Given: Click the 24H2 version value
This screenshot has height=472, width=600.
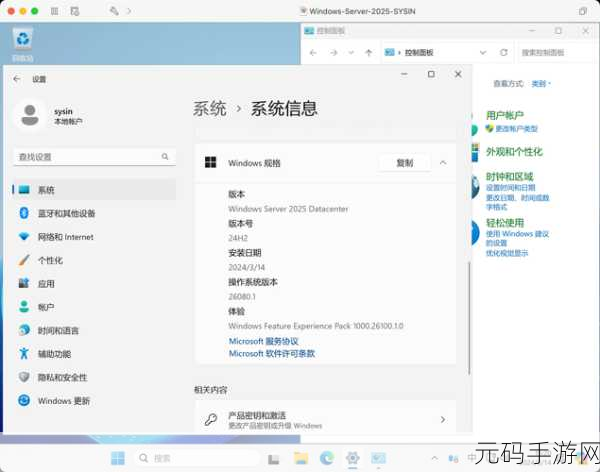Looking at the screenshot, I should [x=238, y=238].
